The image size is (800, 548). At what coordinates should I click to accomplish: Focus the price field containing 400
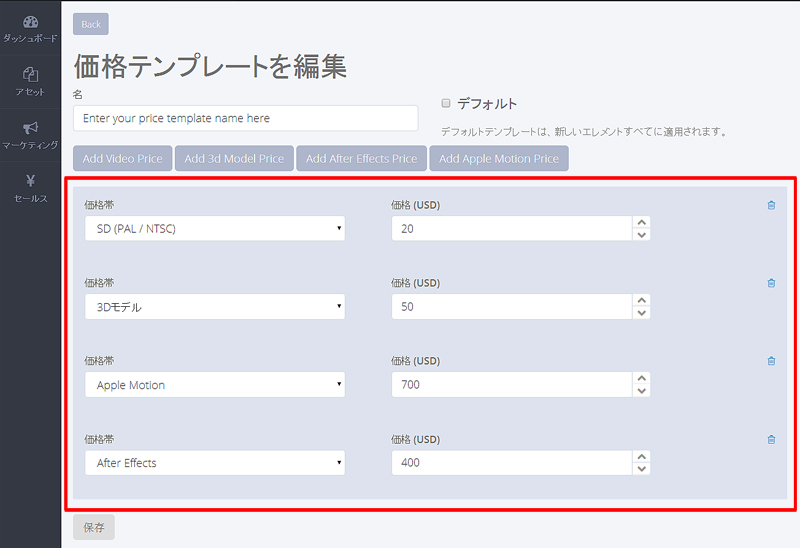(512, 463)
